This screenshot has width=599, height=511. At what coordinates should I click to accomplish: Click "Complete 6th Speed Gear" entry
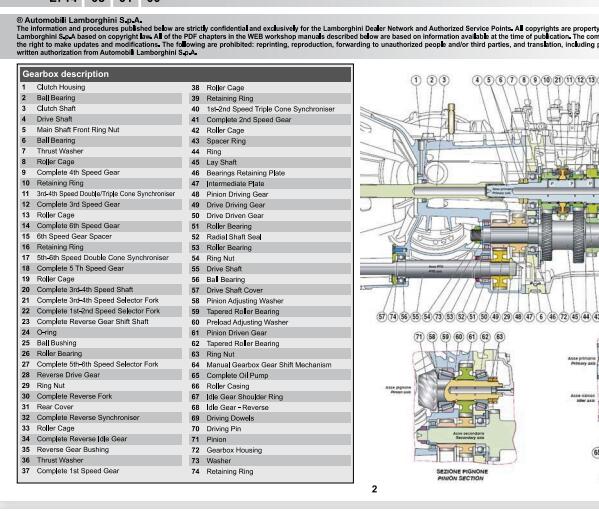pos(101,226)
